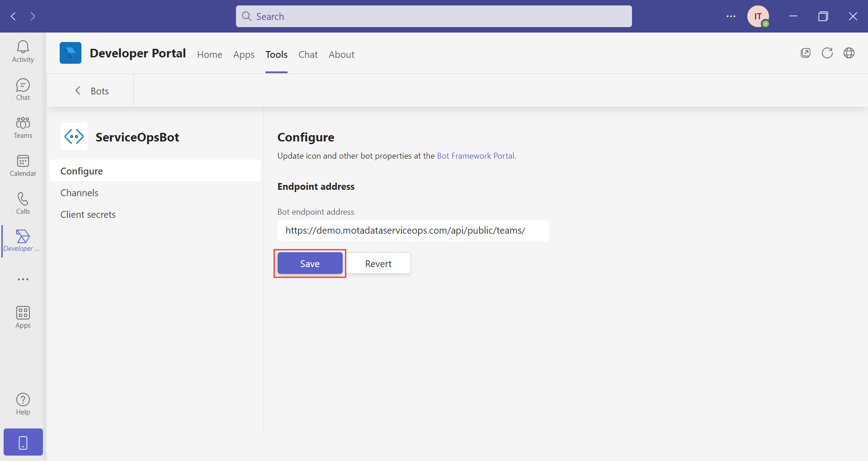Screen dimensions: 868x461
Task: Open the mobile preview at bottom of sidebar
Action: coord(23,442)
